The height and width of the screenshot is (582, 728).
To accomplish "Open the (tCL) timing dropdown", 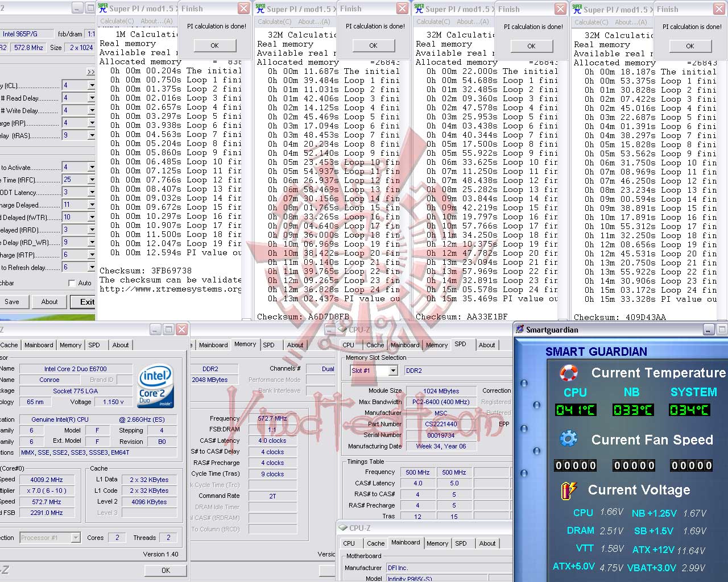I will [x=92, y=85].
